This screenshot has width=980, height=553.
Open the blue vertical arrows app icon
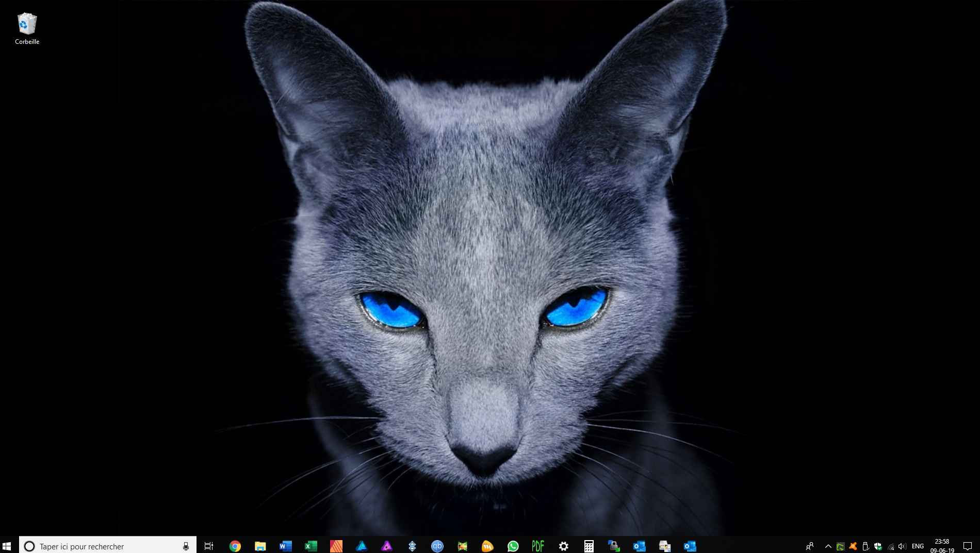pyautogui.click(x=412, y=546)
